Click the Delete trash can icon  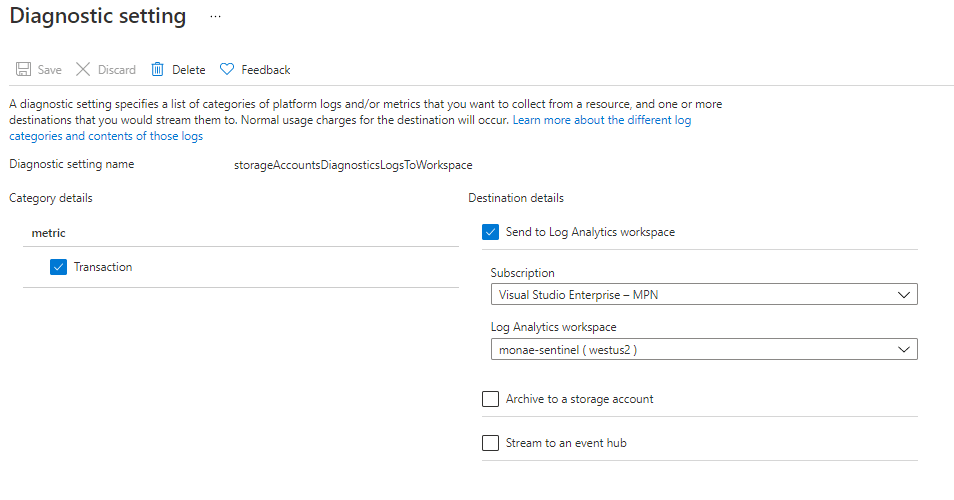pos(158,70)
